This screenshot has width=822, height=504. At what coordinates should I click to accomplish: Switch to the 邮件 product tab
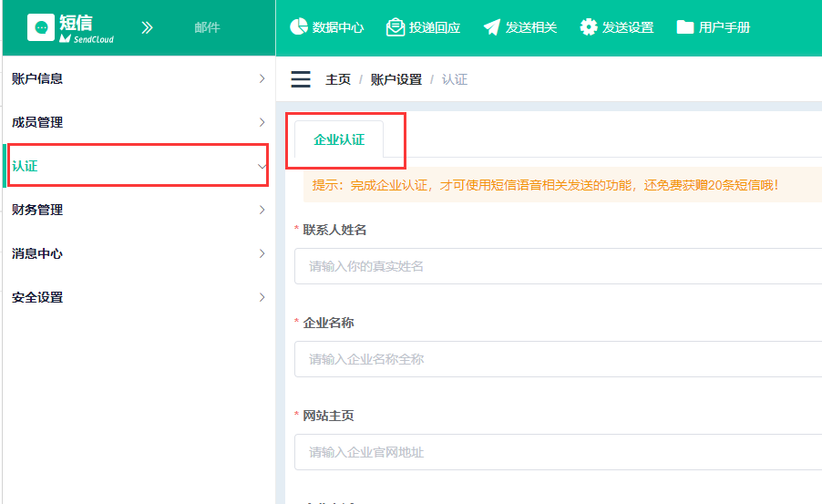click(x=207, y=27)
